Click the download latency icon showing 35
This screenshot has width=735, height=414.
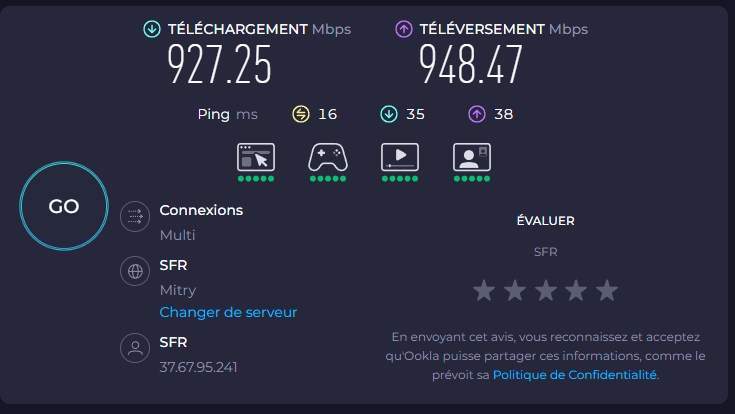[x=389, y=114]
